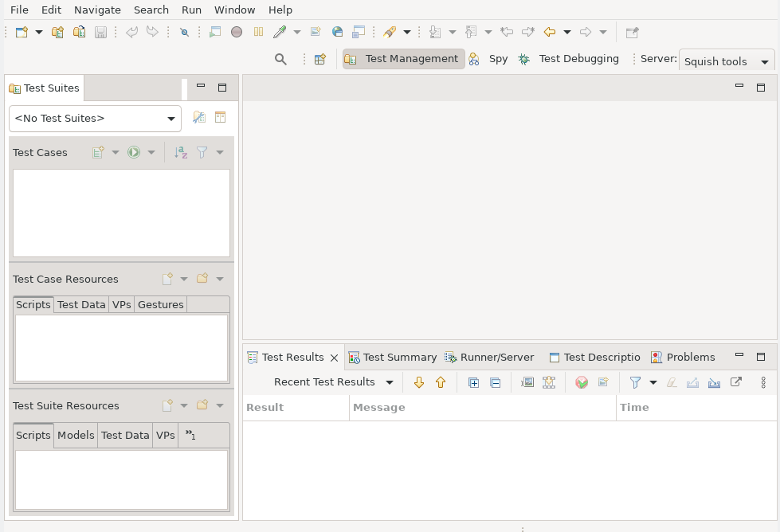
Task: Toggle the filter in the Test Results view
Action: tap(635, 382)
